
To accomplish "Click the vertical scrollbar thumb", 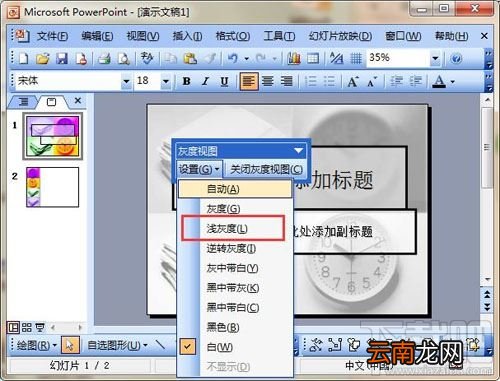I will coord(487,148).
